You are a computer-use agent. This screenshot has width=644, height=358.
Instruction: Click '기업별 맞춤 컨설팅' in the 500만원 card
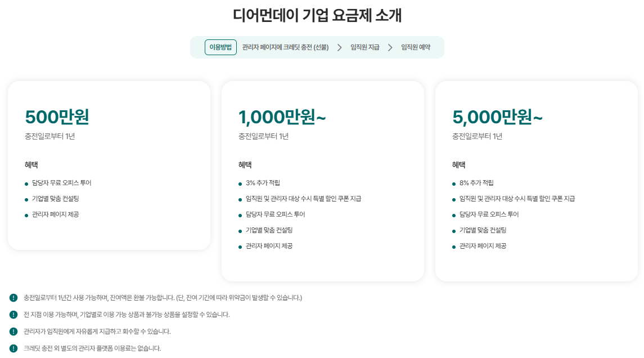pyautogui.click(x=55, y=199)
